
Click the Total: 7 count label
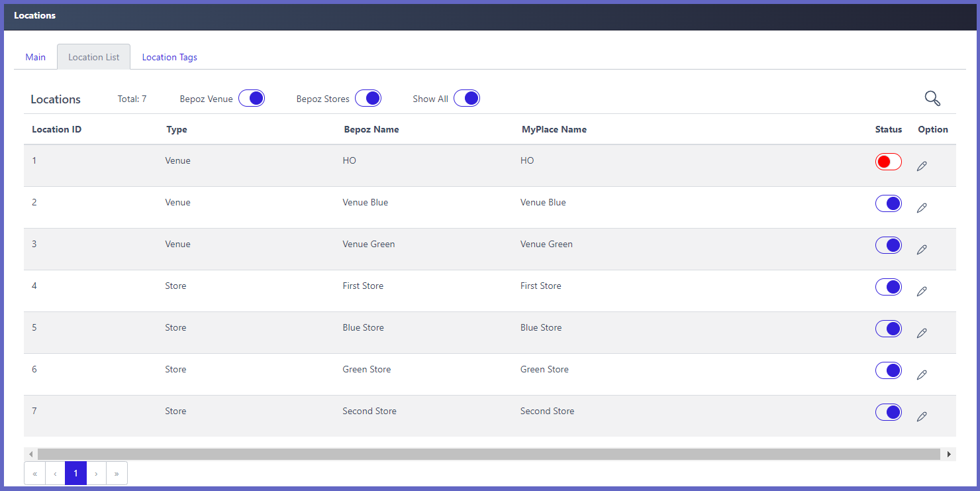pyautogui.click(x=132, y=99)
